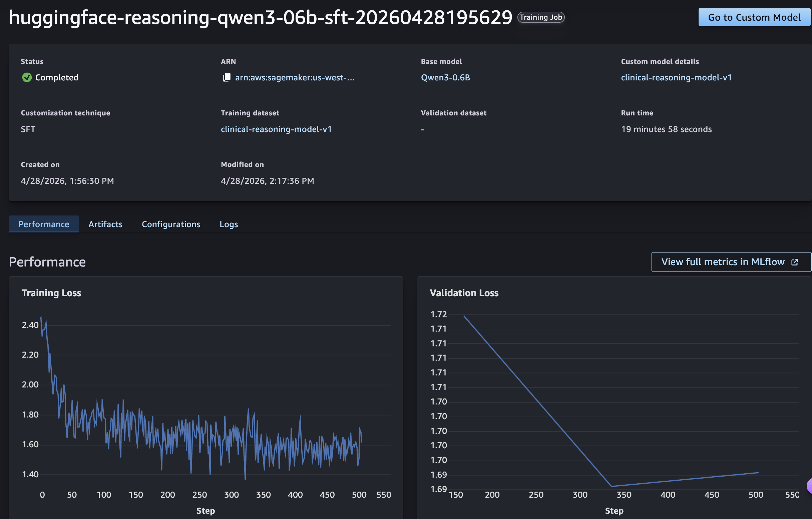The height and width of the screenshot is (519, 812).
Task: View the Logs tab
Action: point(229,224)
